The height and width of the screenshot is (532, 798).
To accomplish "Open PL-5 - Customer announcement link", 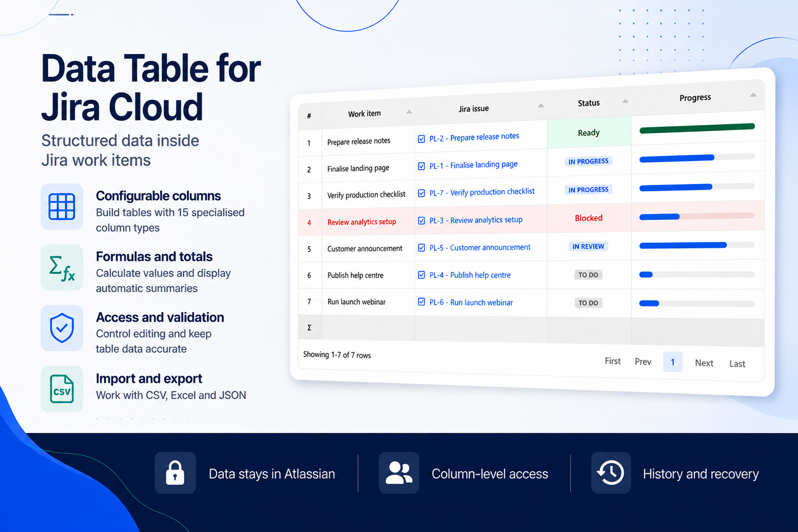I will click(x=480, y=248).
